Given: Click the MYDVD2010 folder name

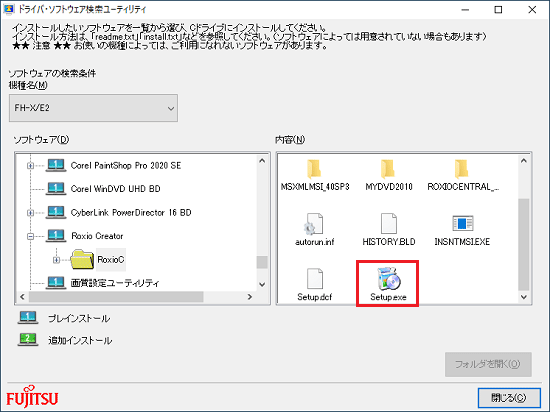Looking at the screenshot, I should (x=389, y=187).
